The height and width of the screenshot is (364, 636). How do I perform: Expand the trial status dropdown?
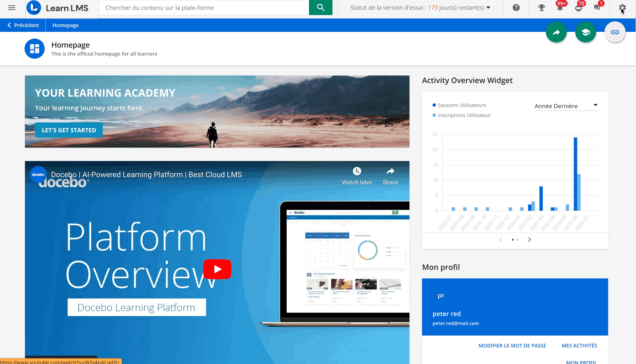click(x=488, y=8)
